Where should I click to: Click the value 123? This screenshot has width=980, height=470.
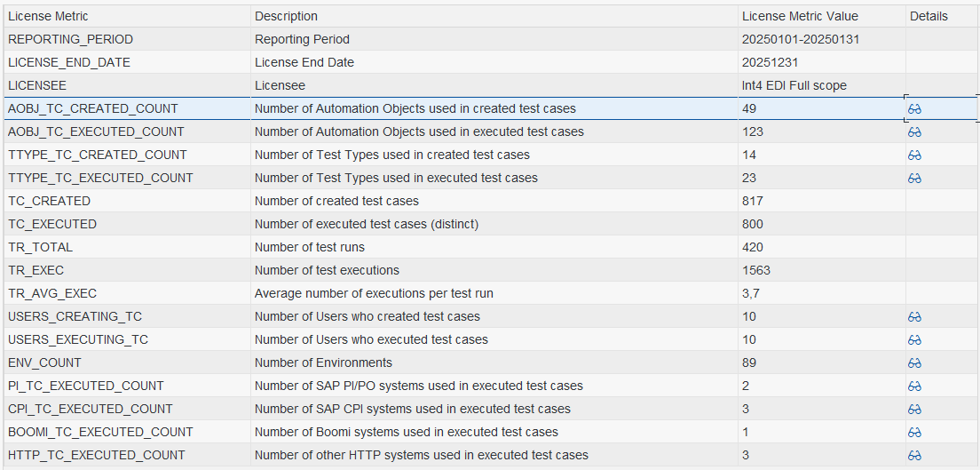(753, 132)
